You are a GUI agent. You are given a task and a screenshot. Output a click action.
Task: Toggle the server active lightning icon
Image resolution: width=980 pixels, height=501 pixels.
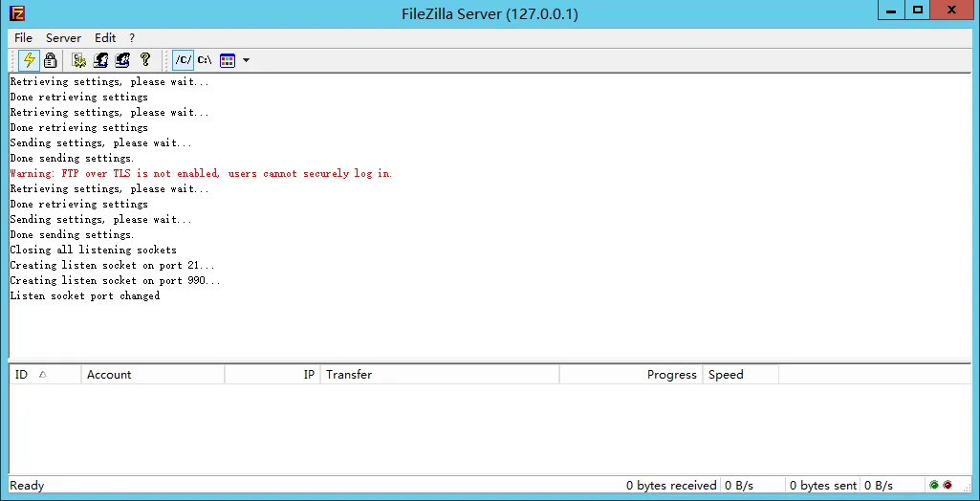(29, 60)
